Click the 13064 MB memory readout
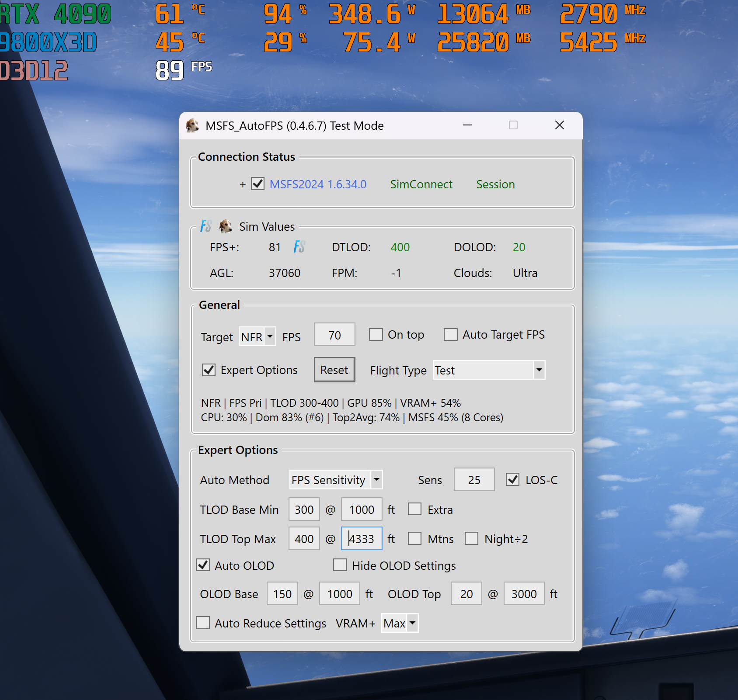This screenshot has width=738, height=700. 484,14
